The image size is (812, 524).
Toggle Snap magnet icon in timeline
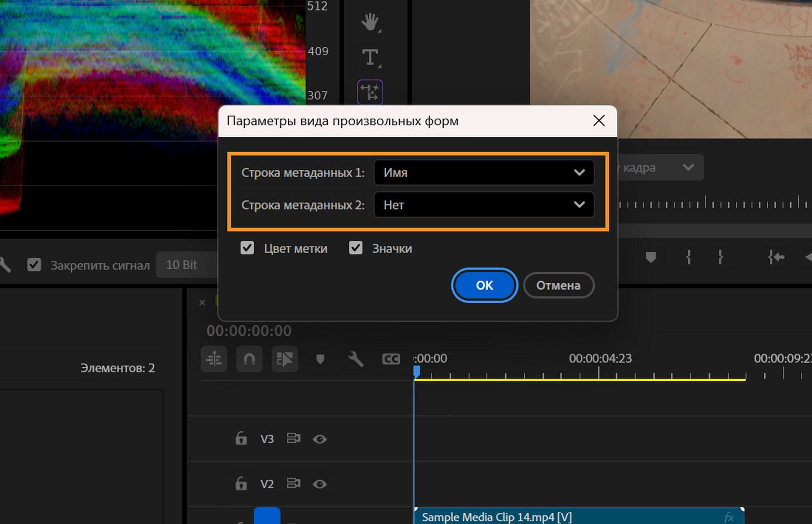(x=249, y=359)
